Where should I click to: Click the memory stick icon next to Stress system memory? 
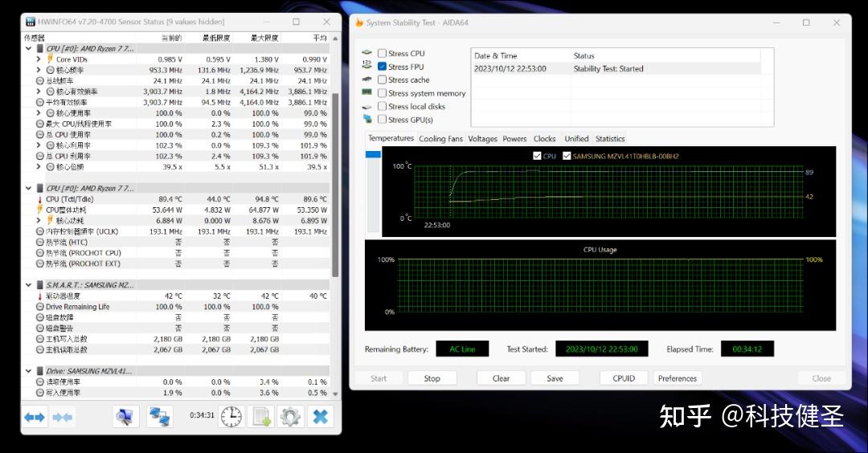tap(366, 92)
